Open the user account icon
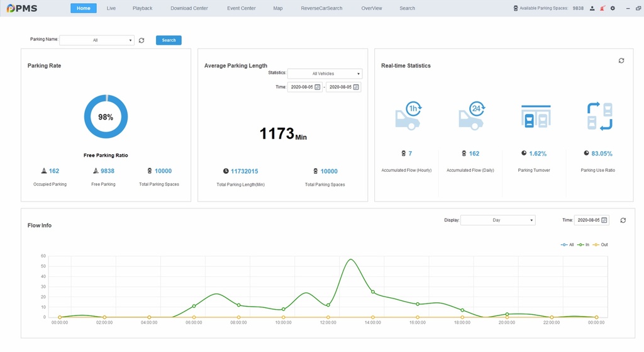 [592, 8]
